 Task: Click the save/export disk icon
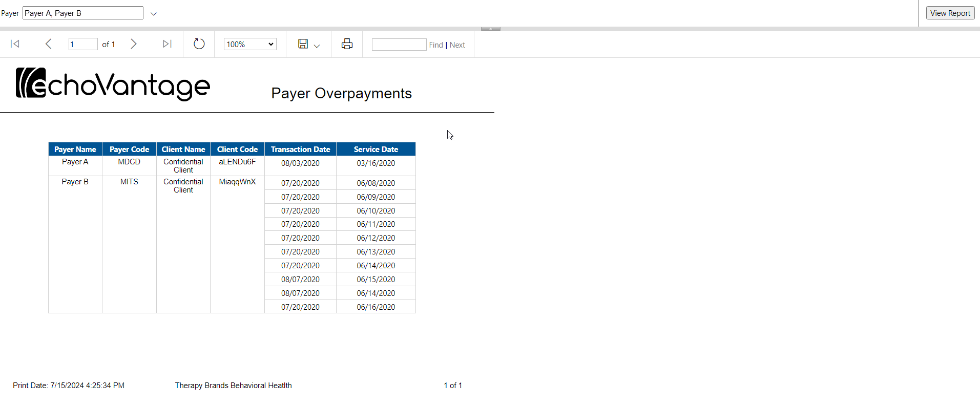click(x=303, y=44)
